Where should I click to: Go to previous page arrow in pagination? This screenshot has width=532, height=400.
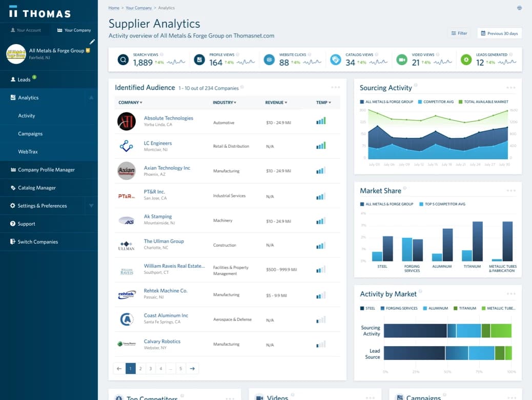point(119,368)
